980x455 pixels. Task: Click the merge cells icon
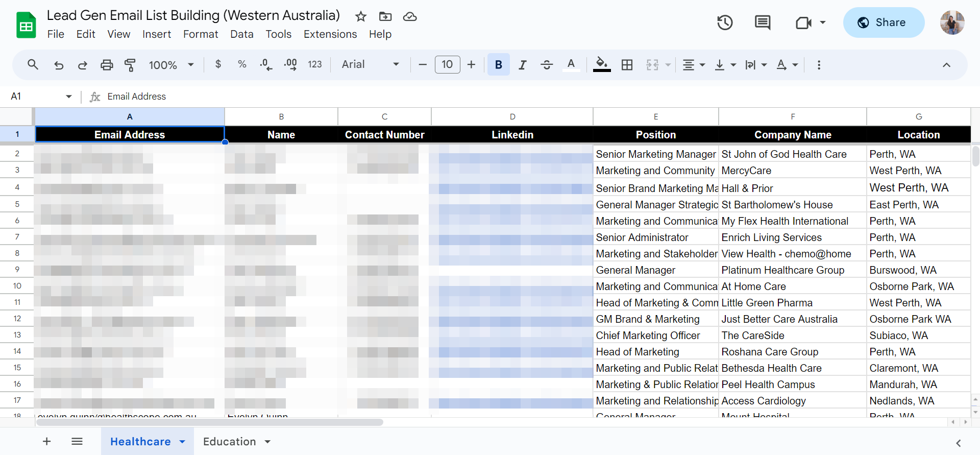(652, 65)
